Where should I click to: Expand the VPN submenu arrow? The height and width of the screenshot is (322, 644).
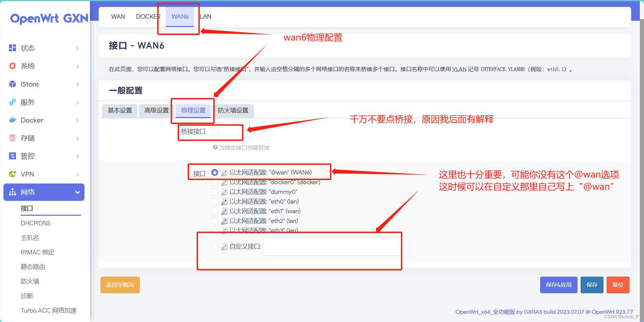[x=77, y=174]
